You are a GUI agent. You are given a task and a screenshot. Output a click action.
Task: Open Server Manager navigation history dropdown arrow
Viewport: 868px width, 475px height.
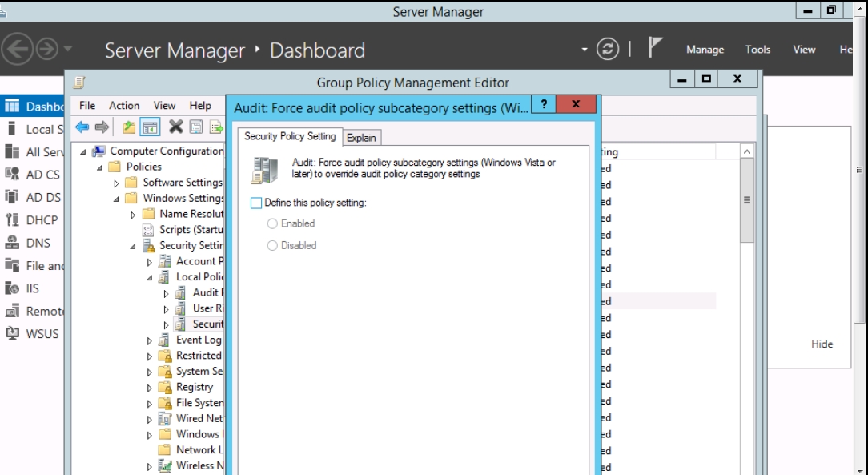click(67, 50)
